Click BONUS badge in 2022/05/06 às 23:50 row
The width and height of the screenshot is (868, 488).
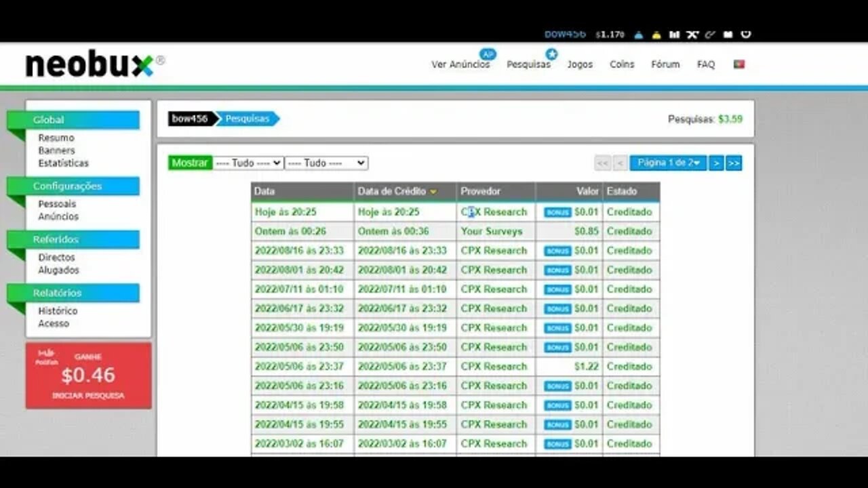(557, 348)
